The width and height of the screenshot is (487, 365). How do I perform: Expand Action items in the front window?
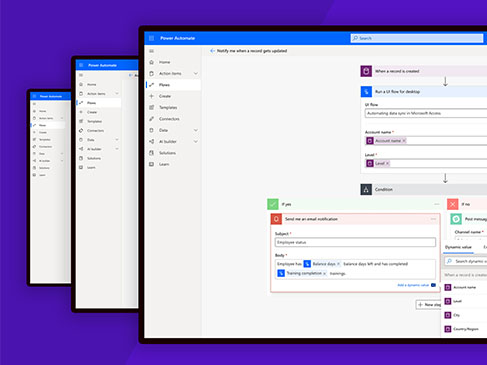pos(196,73)
